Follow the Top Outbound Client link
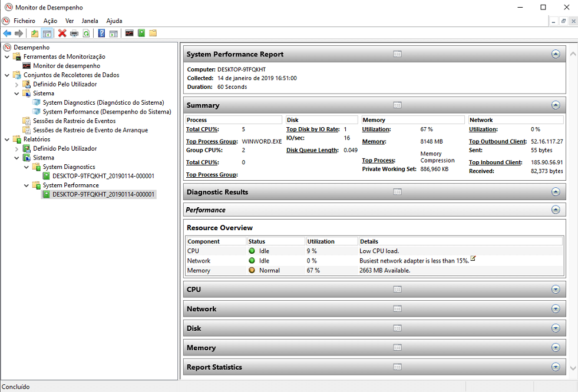The width and height of the screenshot is (578, 392). (498, 141)
